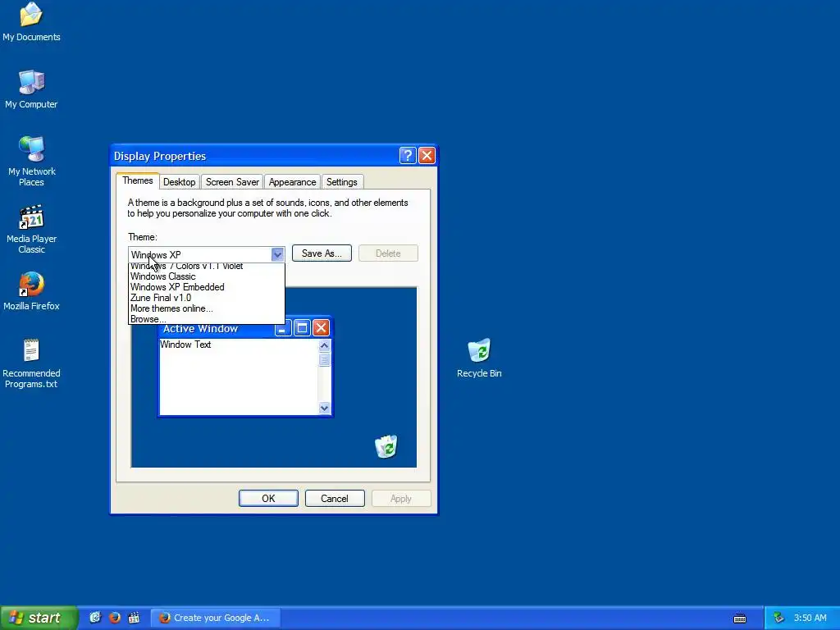840x630 pixels.
Task: Confirm with the OK button
Action: click(x=268, y=498)
